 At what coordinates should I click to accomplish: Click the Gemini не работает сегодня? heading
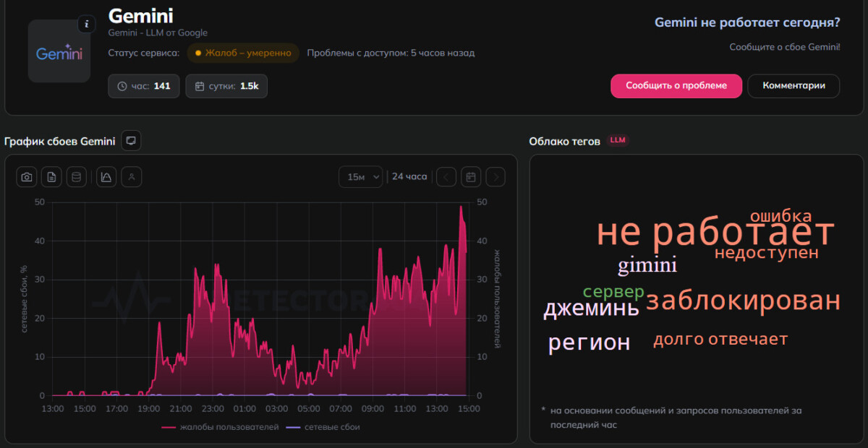coord(747,22)
